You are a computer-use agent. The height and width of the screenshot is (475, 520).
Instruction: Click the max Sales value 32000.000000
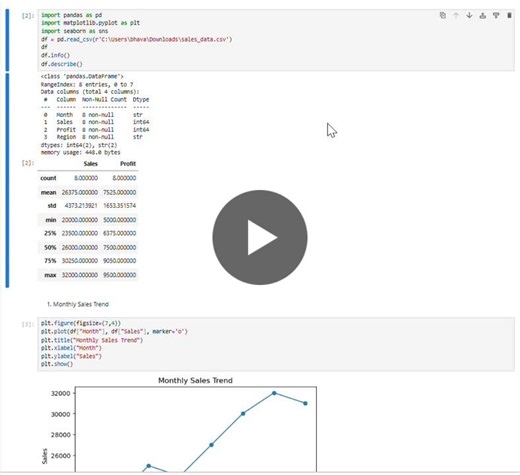pos(80,275)
